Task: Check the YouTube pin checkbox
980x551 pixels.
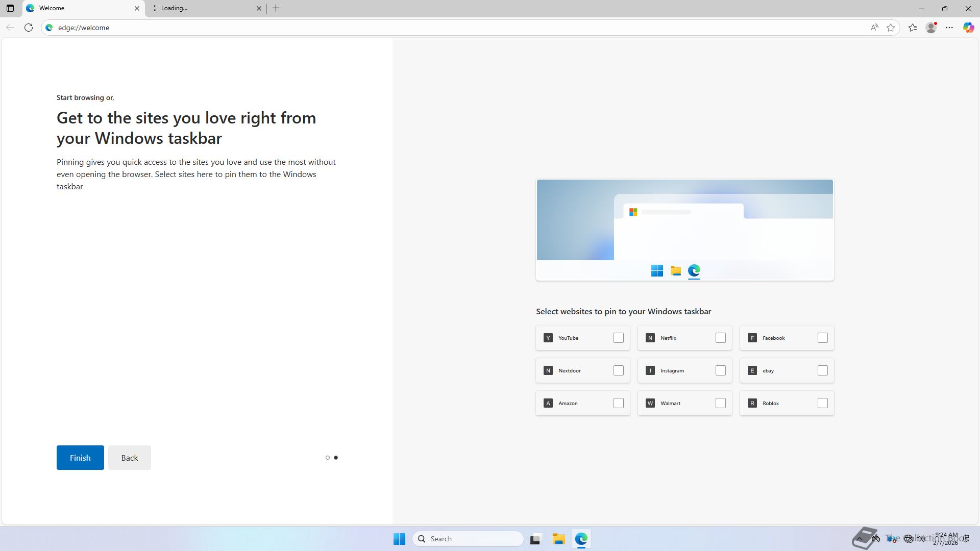Action: click(618, 338)
